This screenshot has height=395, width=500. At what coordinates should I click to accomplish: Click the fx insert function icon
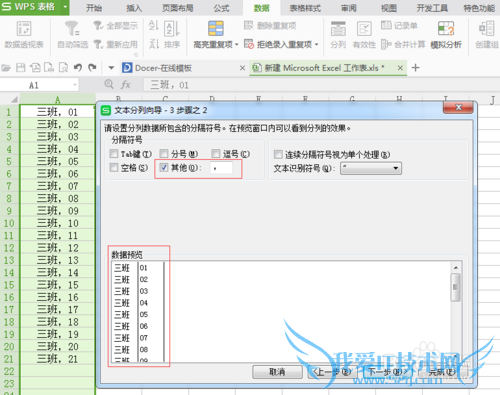pyautogui.click(x=126, y=85)
